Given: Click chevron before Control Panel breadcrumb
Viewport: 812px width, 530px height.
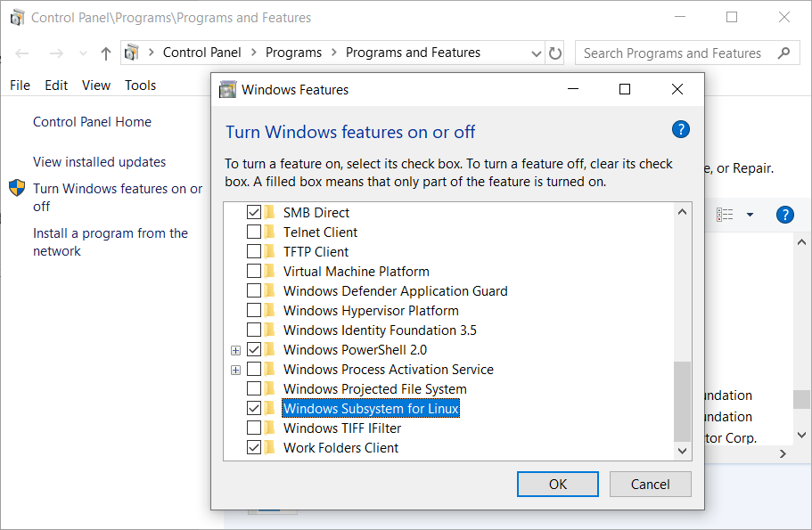Looking at the screenshot, I should [x=152, y=53].
